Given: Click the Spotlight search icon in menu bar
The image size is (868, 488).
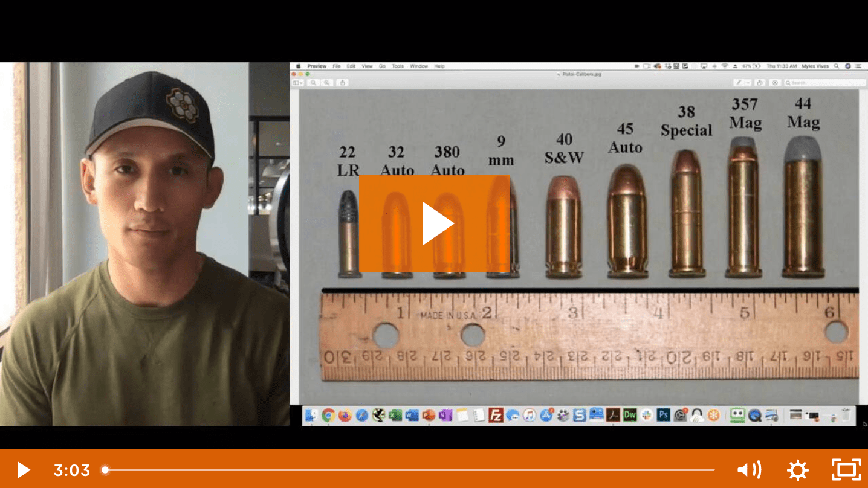Looking at the screenshot, I should [837, 66].
